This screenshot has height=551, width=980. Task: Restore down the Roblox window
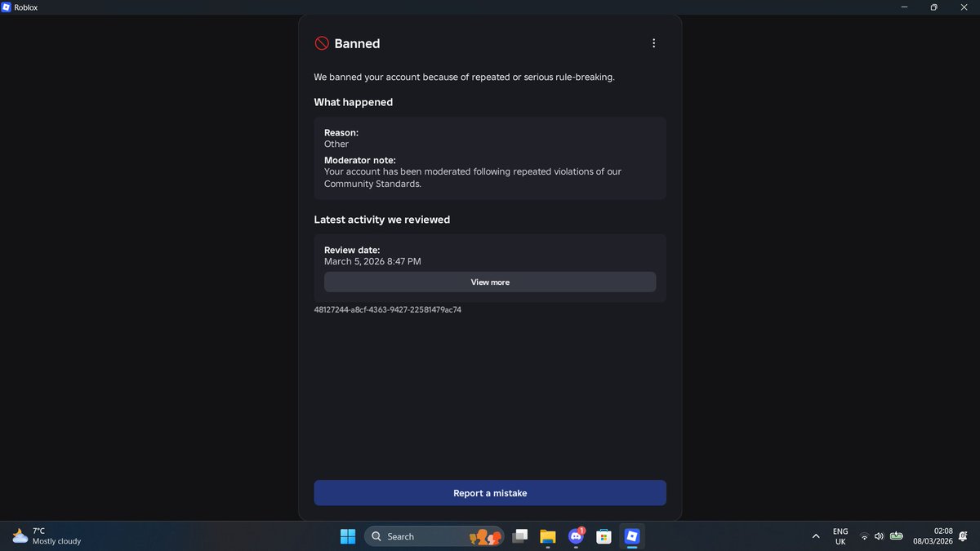pos(934,7)
